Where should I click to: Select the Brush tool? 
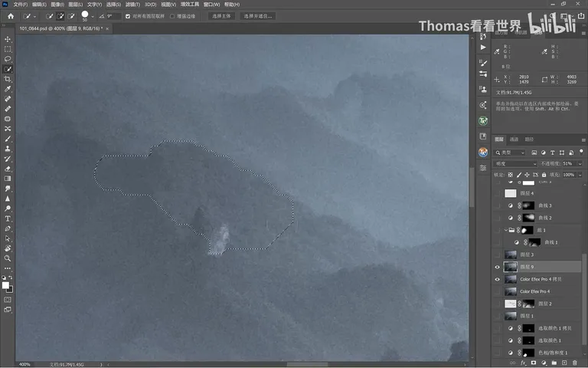8,139
